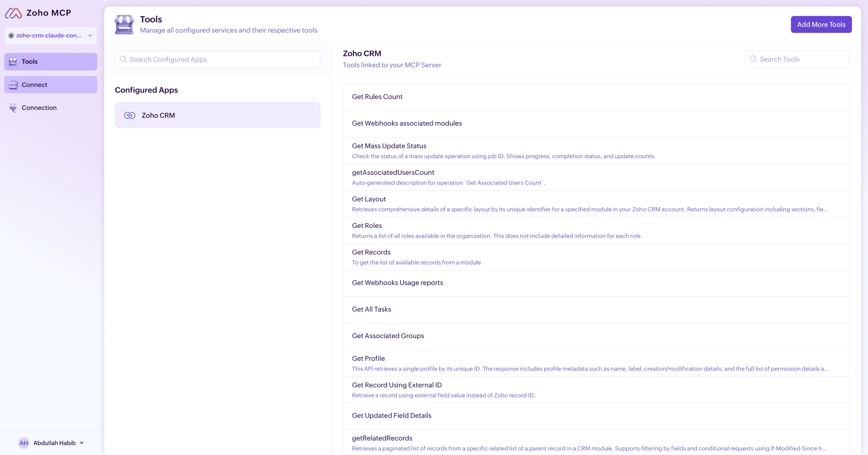
Task: Click inside the Search Tools field
Action: [x=797, y=59]
